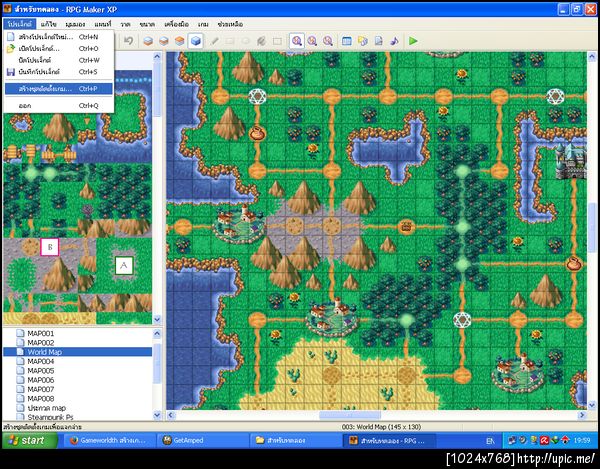The height and width of the screenshot is (469, 600).
Task: Start playtest with the green play arrow
Action: (413, 41)
